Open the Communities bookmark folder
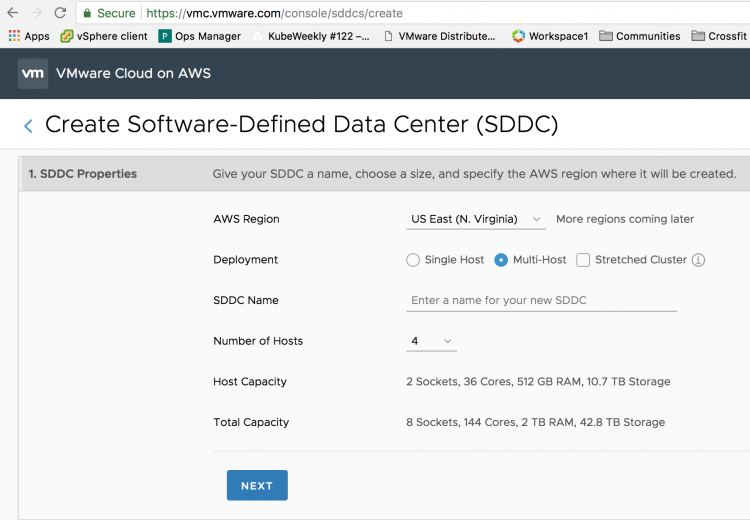 pyautogui.click(x=640, y=36)
